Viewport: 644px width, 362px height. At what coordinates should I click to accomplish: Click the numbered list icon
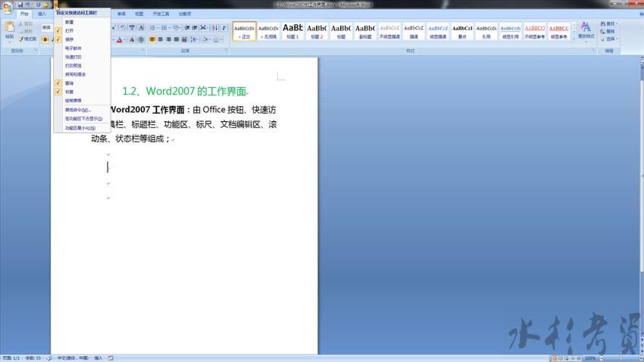(164, 28)
